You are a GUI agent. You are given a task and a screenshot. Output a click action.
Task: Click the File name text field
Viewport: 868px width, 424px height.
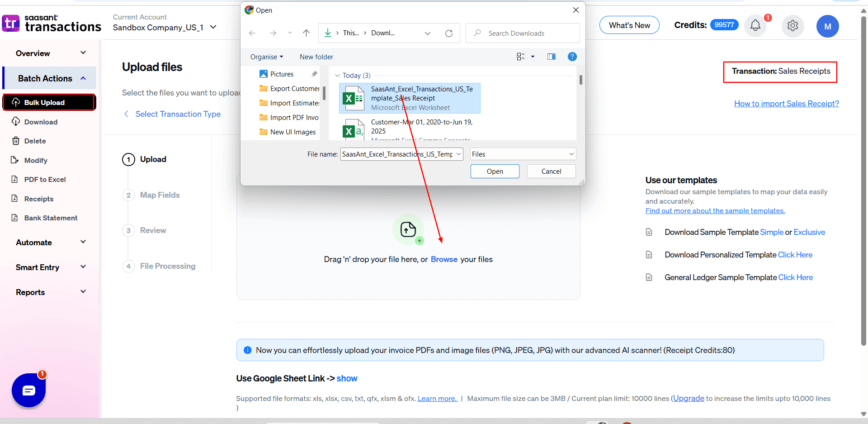[x=397, y=154]
